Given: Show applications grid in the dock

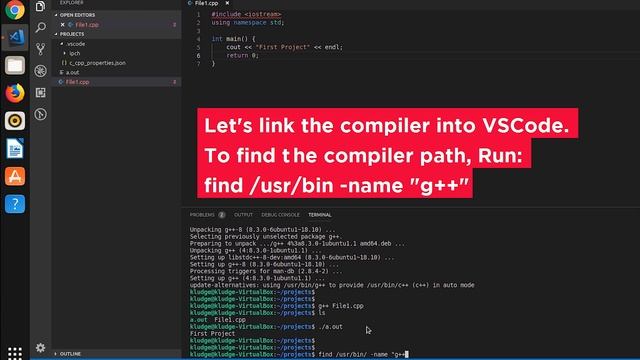Looking at the screenshot, I should point(15,353).
